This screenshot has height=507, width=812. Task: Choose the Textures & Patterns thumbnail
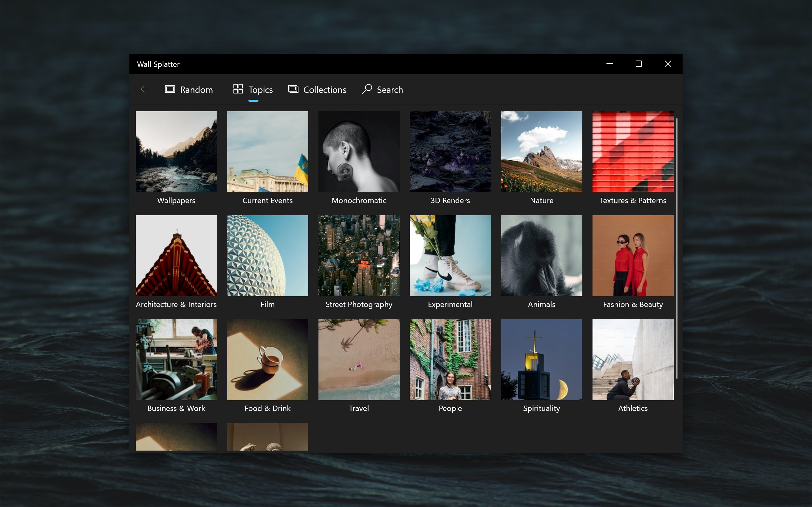click(632, 151)
